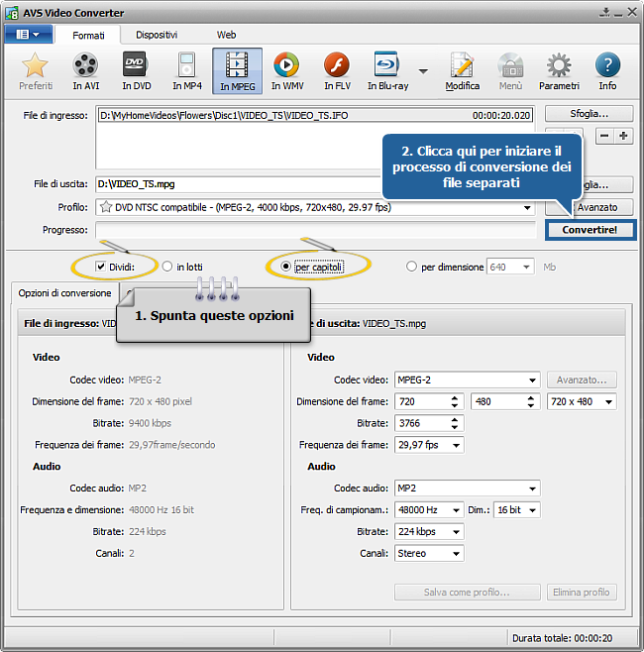This screenshot has width=644, height=652.
Task: Click the File di uscita path field
Action: 238,184
